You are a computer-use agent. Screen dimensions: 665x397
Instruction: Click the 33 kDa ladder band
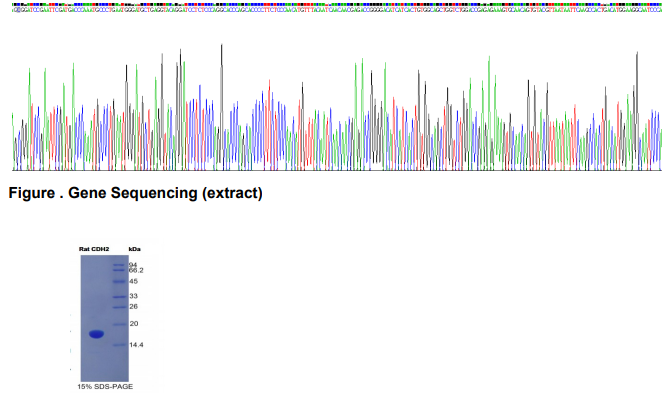point(119,296)
